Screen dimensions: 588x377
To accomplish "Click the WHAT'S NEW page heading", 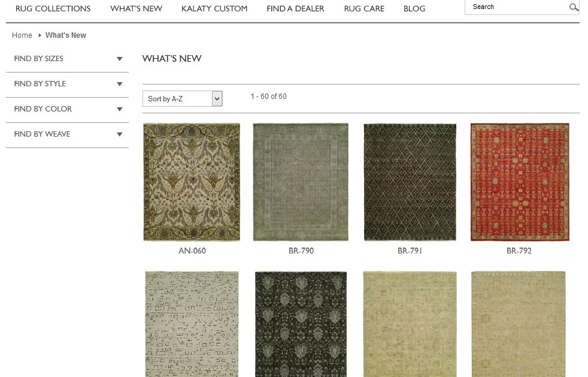I will coord(172,59).
